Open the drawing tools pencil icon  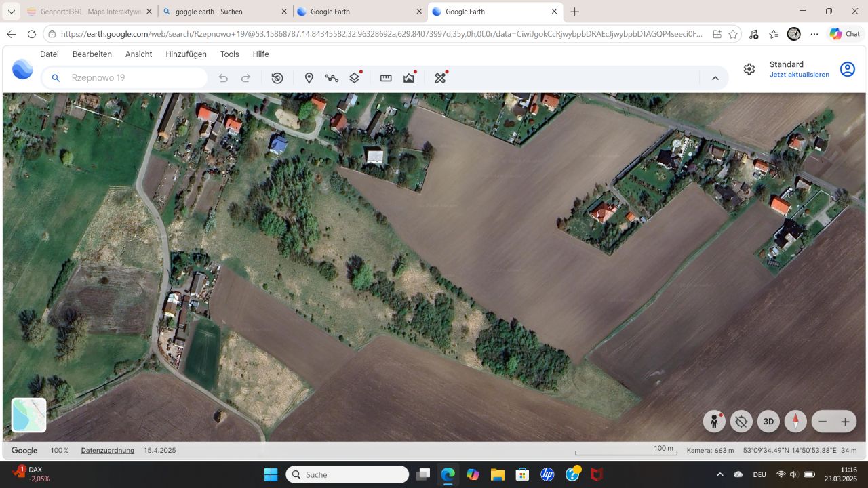[439, 78]
